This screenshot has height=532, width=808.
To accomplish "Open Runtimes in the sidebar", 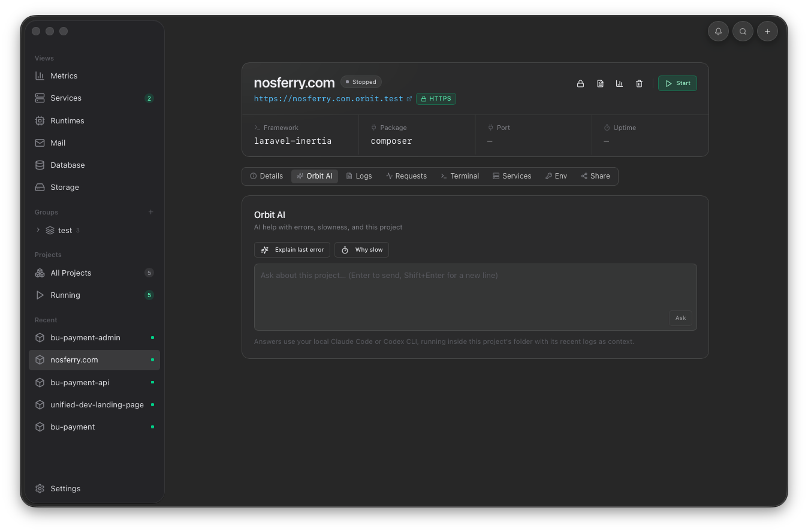I will (94, 120).
